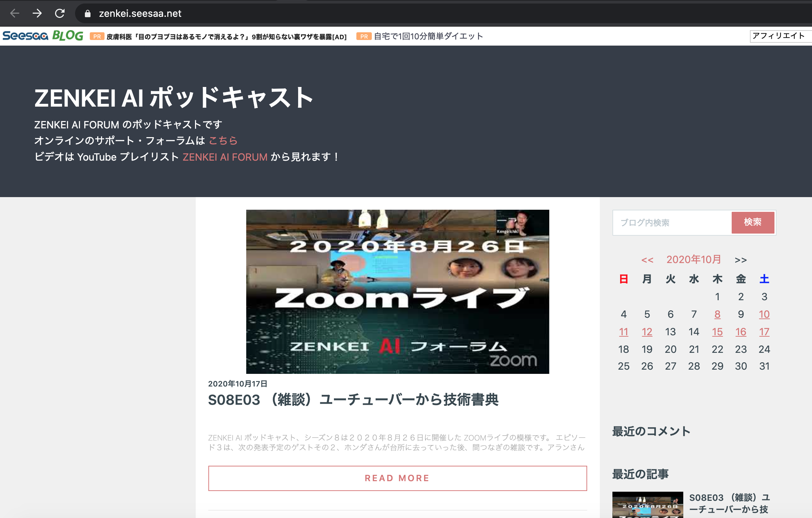Open calendar date 16 posts
This screenshot has height=518, width=812.
pos(741,332)
